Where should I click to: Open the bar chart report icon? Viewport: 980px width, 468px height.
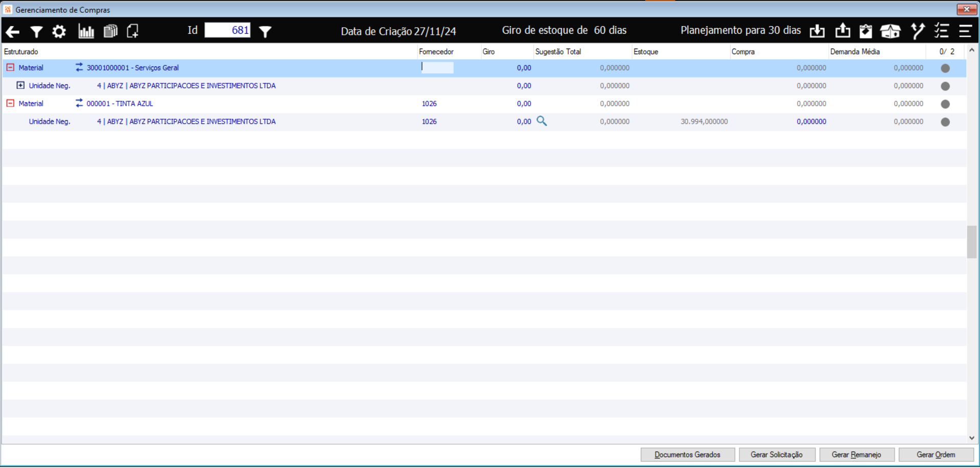tap(86, 31)
